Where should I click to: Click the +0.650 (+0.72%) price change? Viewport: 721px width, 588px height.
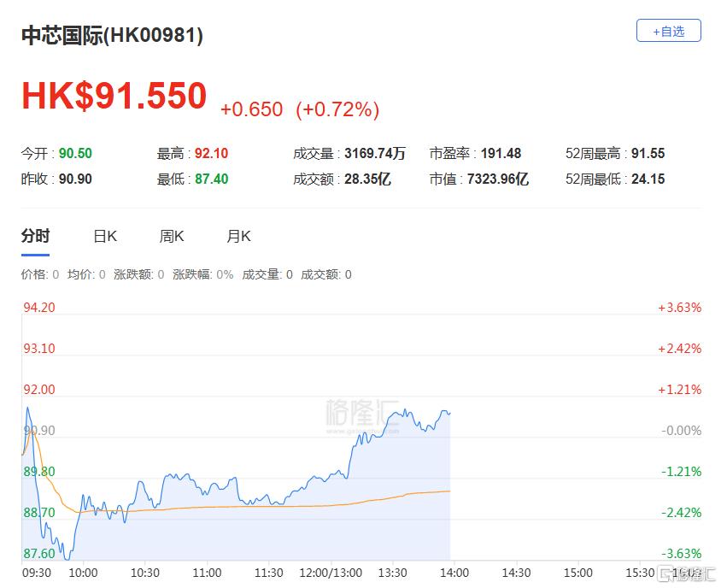(x=299, y=109)
